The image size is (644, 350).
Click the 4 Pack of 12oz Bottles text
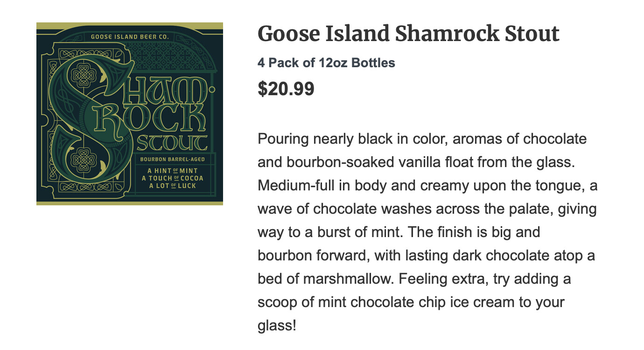coord(326,63)
